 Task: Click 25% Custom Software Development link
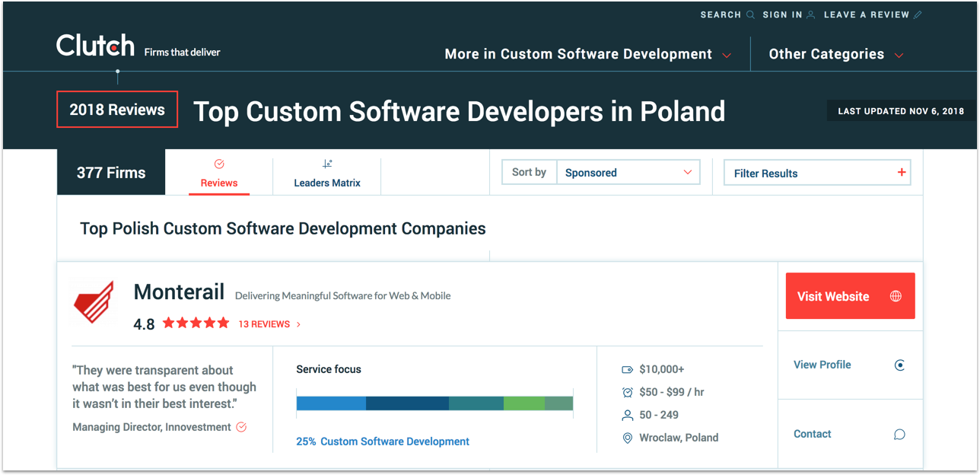(383, 442)
